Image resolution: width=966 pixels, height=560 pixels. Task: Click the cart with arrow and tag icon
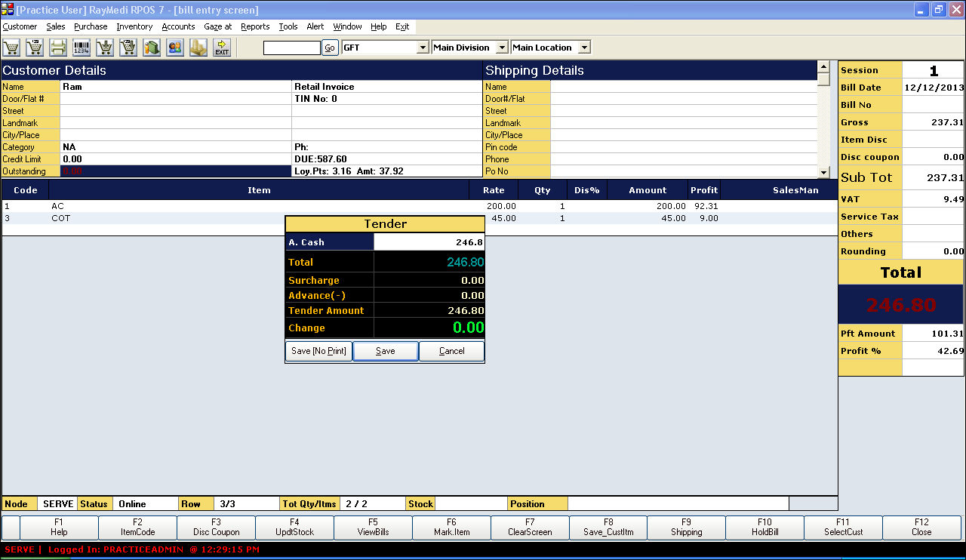[128, 48]
